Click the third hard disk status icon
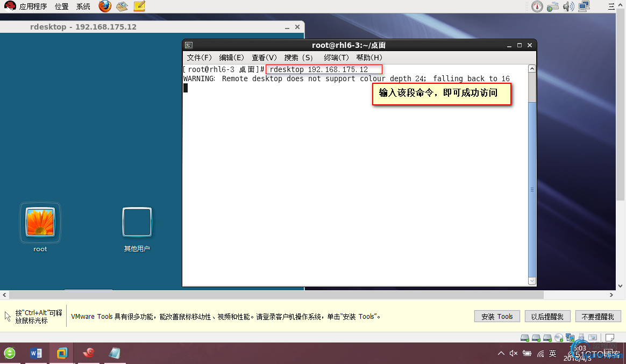 coord(547,338)
